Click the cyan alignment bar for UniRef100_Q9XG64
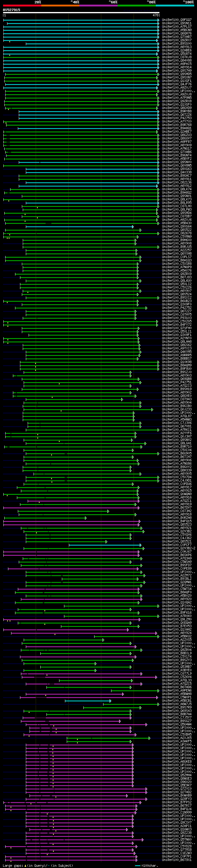This screenshot has height=868, width=197. tap(80, 227)
